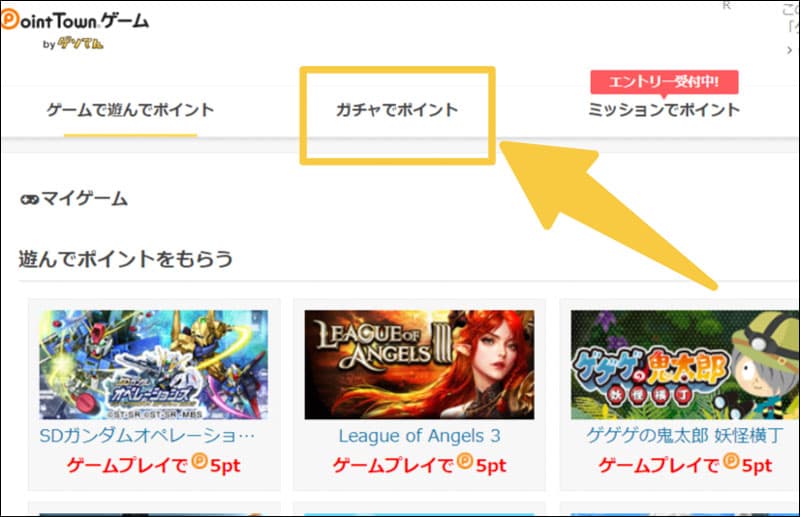Click ゲームプレイで5pt under League of Angels 3

[x=419, y=464]
